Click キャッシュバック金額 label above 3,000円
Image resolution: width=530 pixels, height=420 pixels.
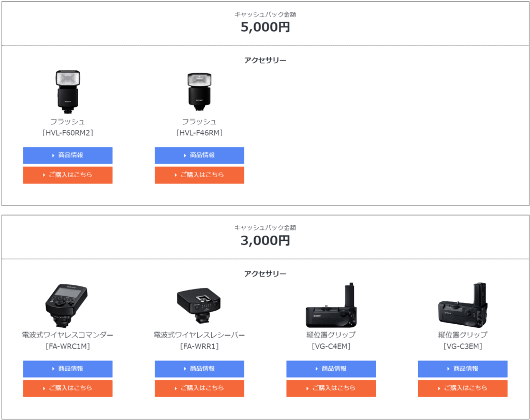click(266, 227)
